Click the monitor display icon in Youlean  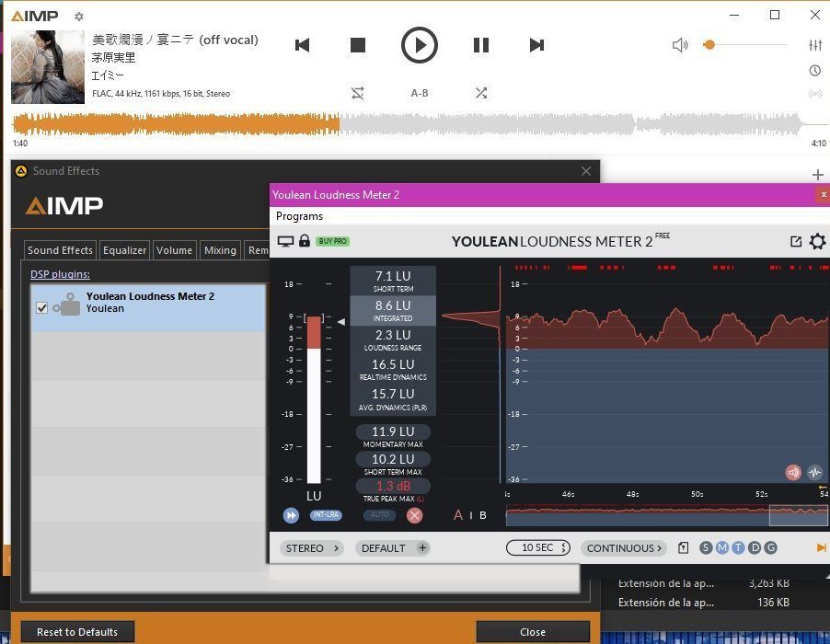point(285,241)
